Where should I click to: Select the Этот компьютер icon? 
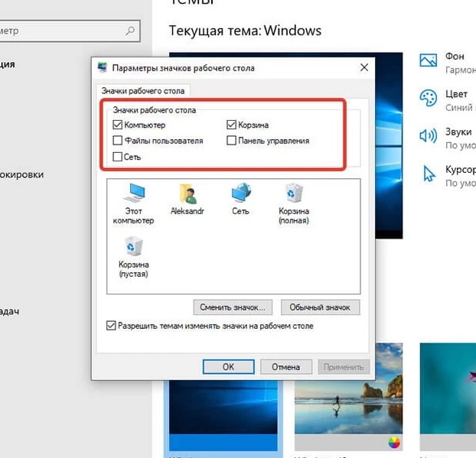pos(133,193)
